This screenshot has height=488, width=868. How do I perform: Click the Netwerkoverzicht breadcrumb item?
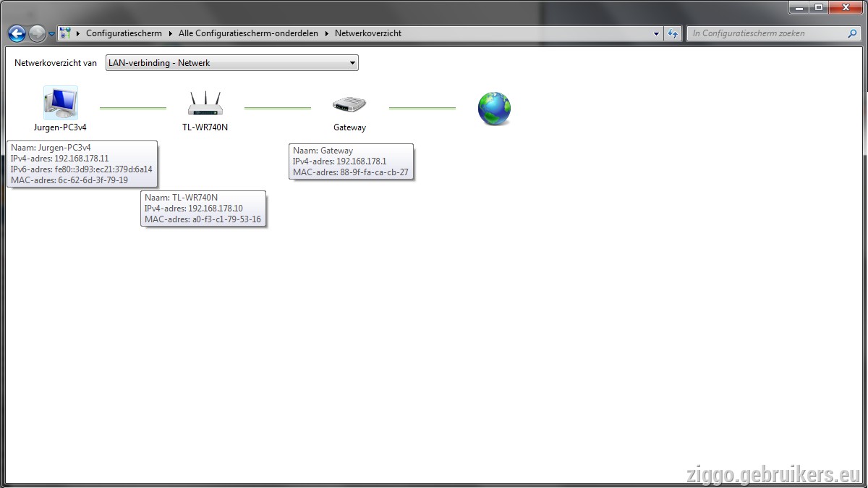(x=368, y=33)
